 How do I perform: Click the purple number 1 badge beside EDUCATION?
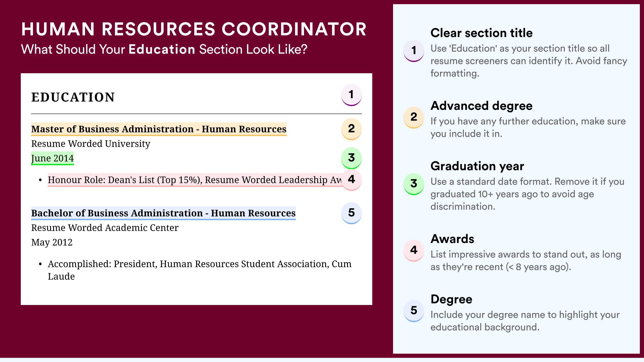click(351, 95)
